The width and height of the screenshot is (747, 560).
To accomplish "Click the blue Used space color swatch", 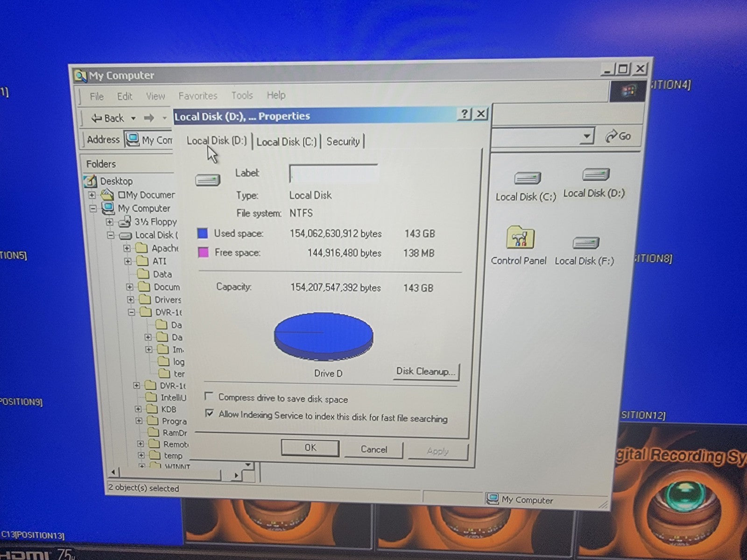I will pyautogui.click(x=202, y=233).
